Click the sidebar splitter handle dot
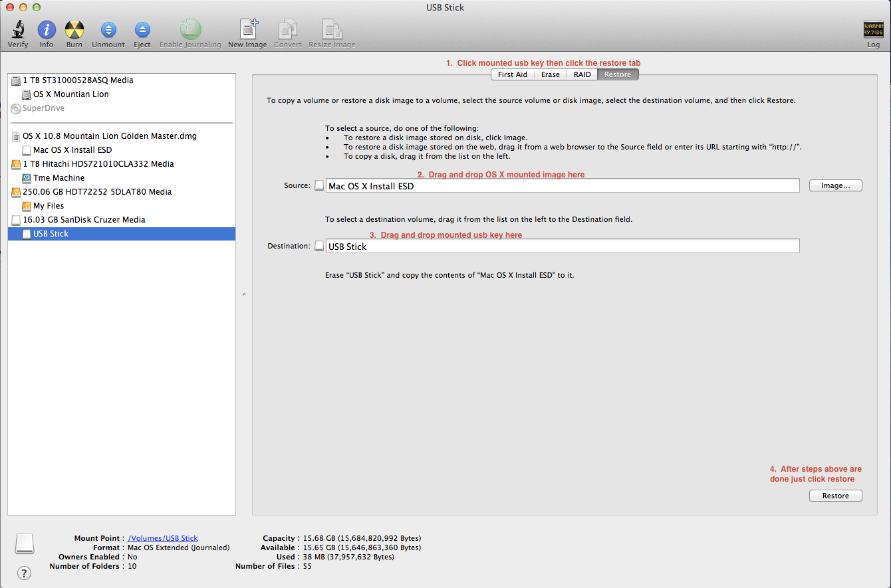Screen dimensions: 891x588 point(244,294)
